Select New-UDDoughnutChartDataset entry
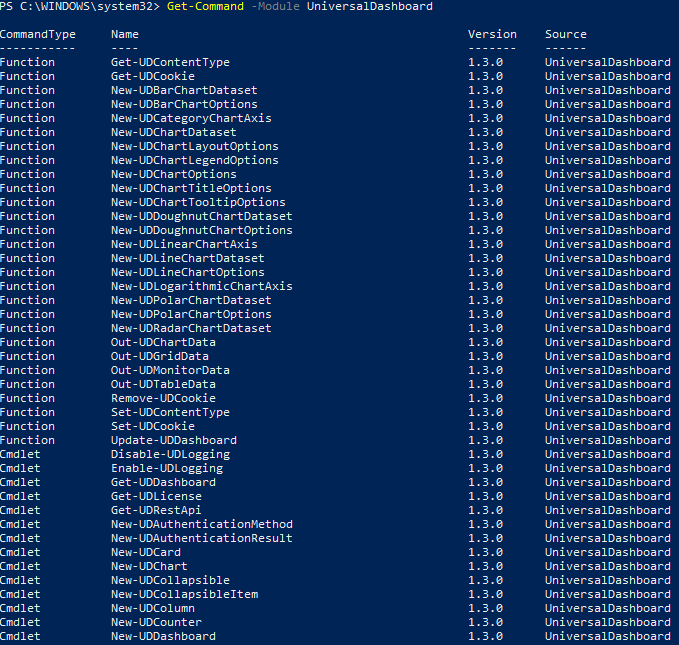The image size is (679, 645). click(201, 216)
